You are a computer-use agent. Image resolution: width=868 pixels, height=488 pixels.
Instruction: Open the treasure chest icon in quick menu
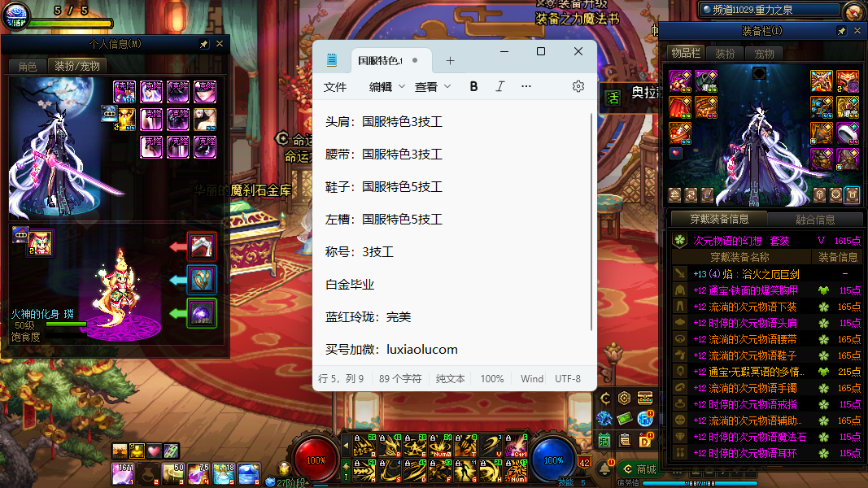(x=645, y=398)
